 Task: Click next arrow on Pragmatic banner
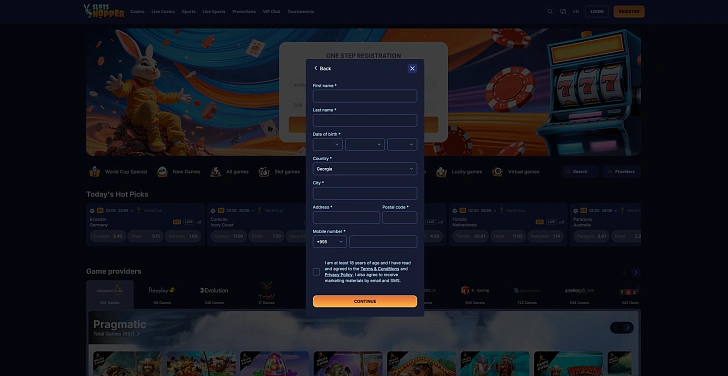click(x=628, y=328)
